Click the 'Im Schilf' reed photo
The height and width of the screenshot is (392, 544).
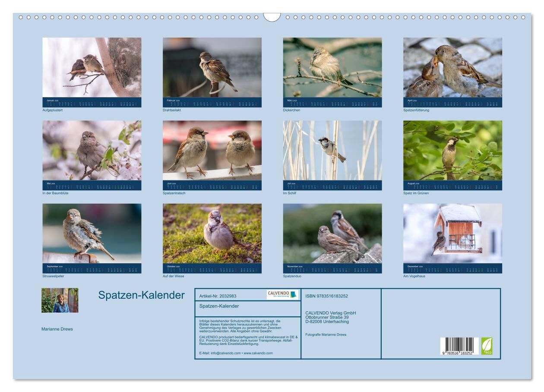pyautogui.click(x=332, y=150)
